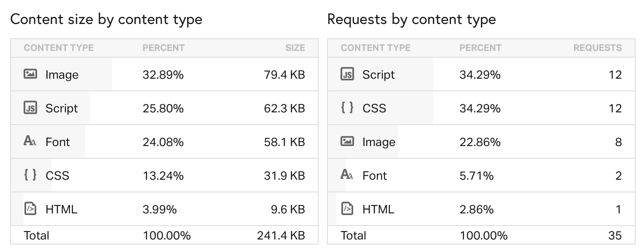Click the 'Requests by content type' heading
This screenshot has width=644, height=250.
pyautogui.click(x=411, y=19)
